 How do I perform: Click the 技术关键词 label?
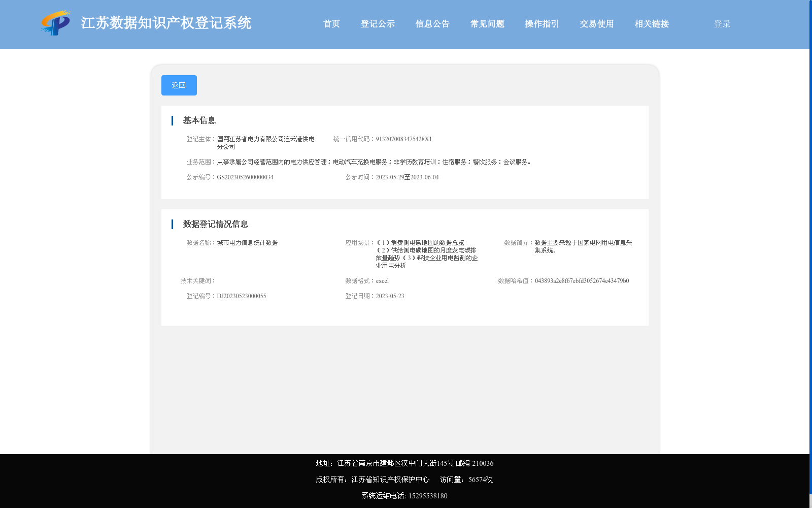click(x=198, y=281)
